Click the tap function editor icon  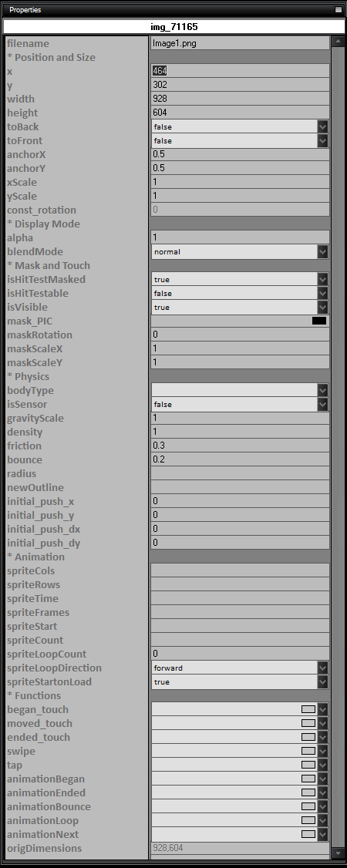tap(308, 765)
